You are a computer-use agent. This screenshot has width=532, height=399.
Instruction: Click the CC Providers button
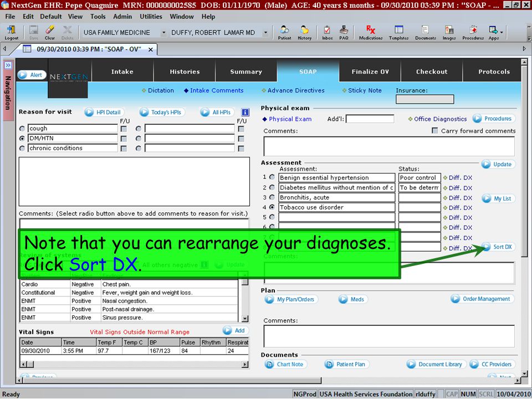[493, 365]
